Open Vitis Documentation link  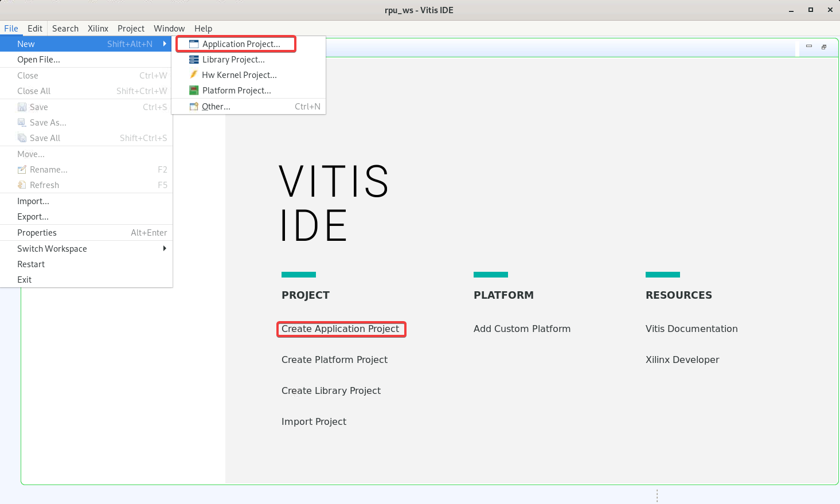[691, 329]
